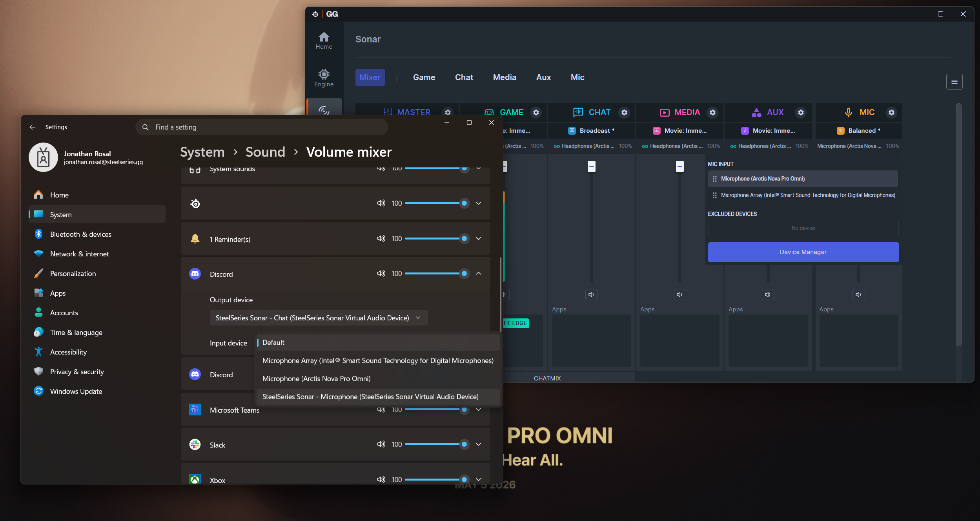Click the AUX channel shapes icon
This screenshot has width=980, height=521.
click(757, 113)
